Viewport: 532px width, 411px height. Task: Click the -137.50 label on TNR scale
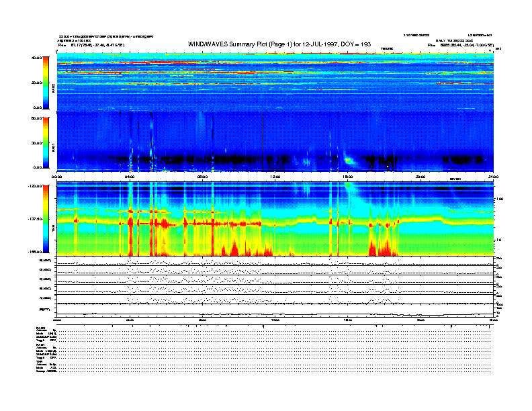[35, 219]
